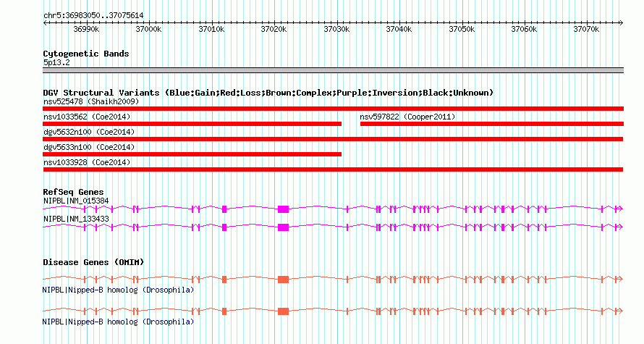
Task: Click the 37010k ruler mark
Action: coord(211,29)
